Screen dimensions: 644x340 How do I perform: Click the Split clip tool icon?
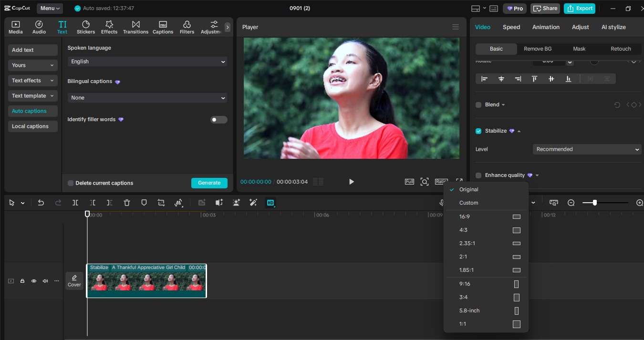click(75, 203)
